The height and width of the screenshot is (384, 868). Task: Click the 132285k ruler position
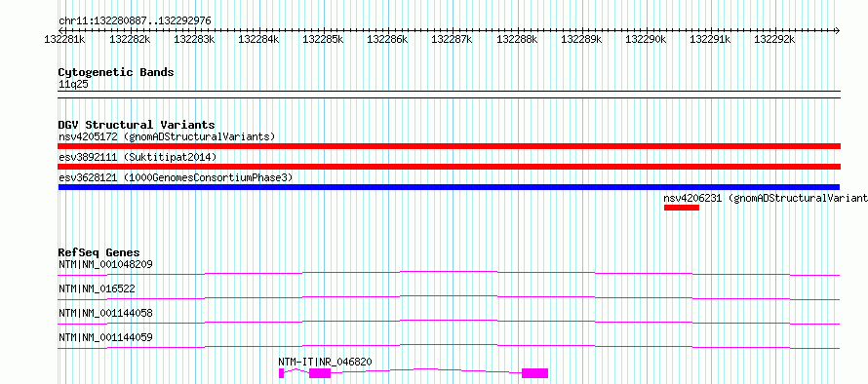(x=323, y=39)
